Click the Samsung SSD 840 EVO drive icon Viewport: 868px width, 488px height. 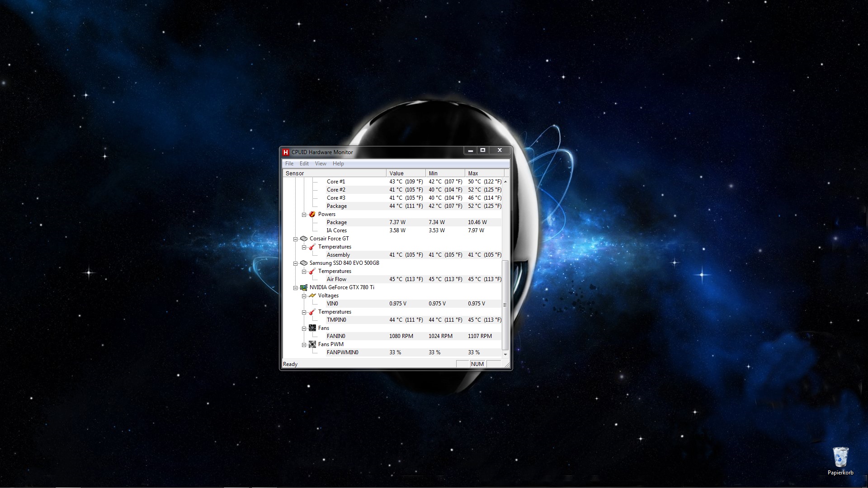[304, 263]
